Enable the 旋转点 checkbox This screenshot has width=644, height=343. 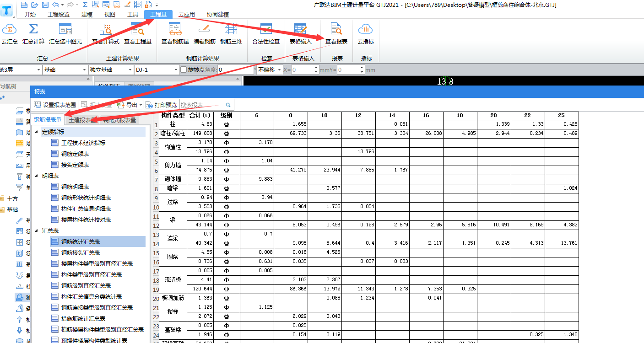(184, 70)
